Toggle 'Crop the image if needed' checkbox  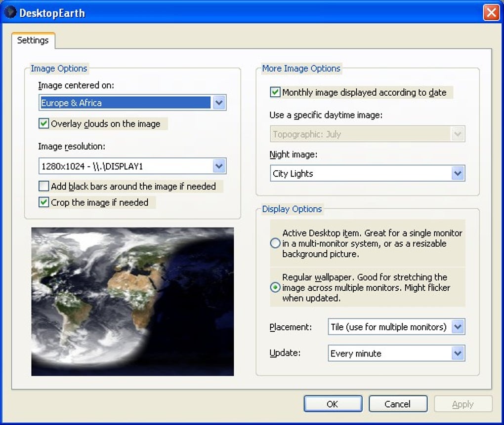(x=43, y=202)
